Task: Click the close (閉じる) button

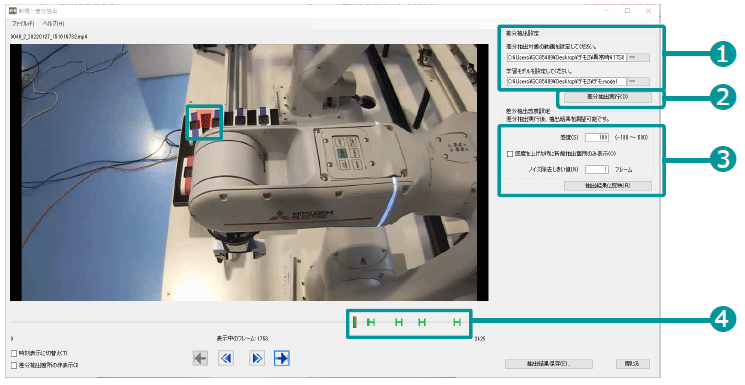Action: [x=632, y=364]
